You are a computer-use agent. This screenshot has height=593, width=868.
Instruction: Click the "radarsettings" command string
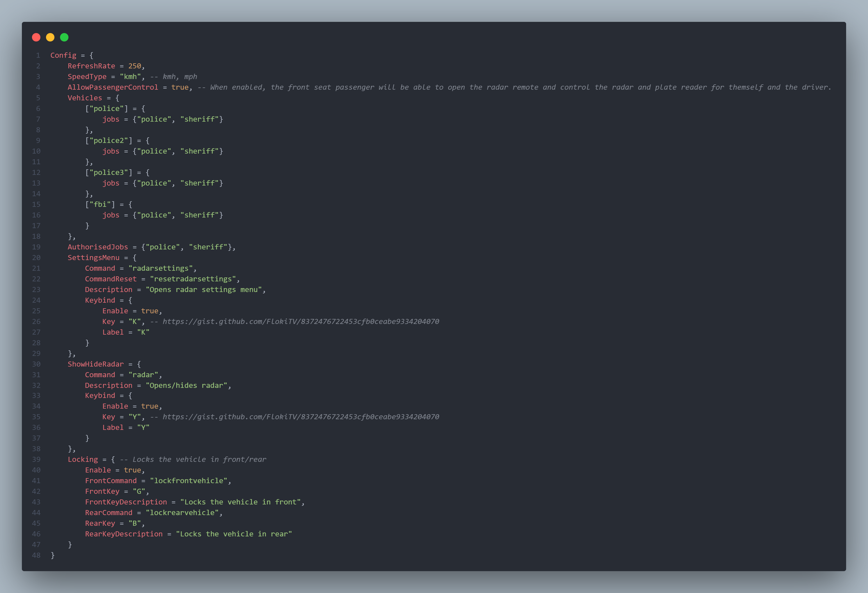[x=160, y=268]
